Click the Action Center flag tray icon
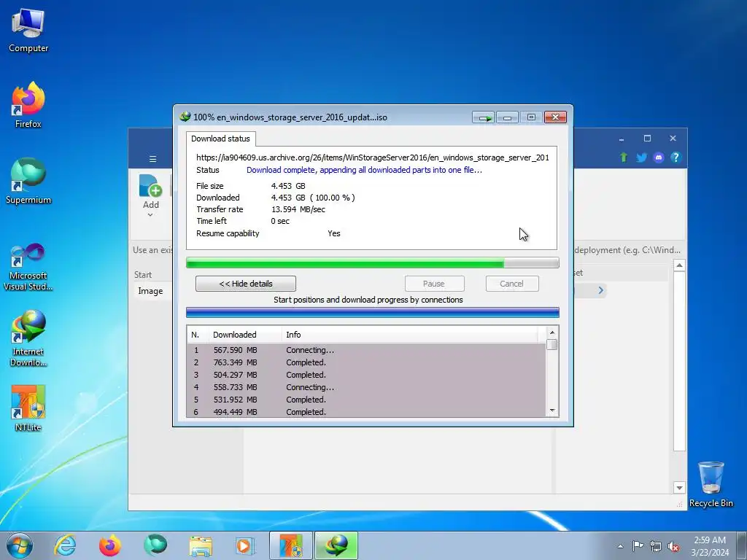The height and width of the screenshot is (560, 747). pyautogui.click(x=638, y=545)
